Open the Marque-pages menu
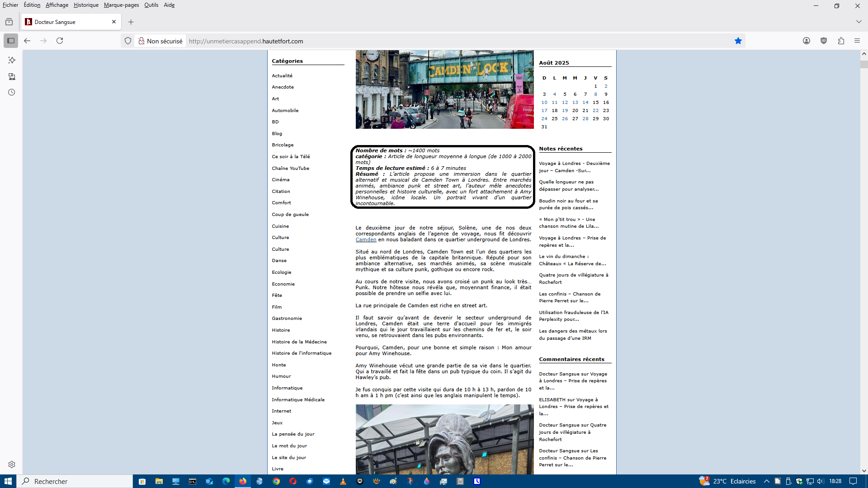This screenshot has height=488, width=868. (x=121, y=5)
